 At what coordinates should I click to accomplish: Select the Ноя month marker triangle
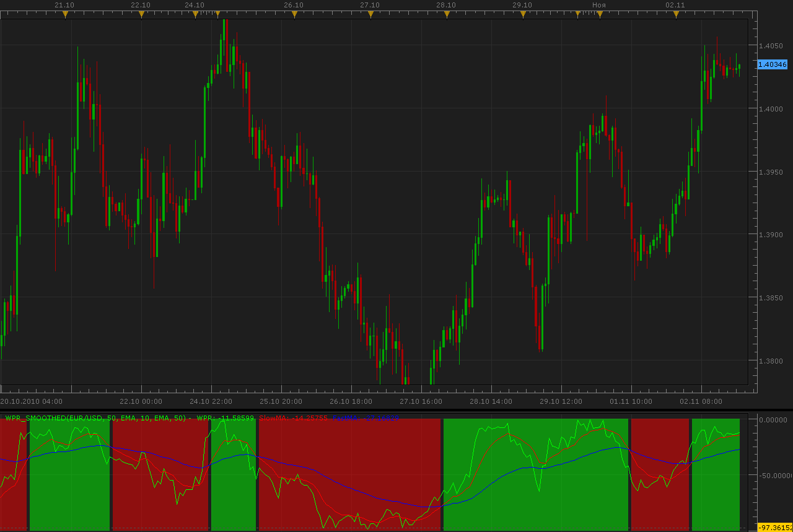pyautogui.click(x=599, y=14)
